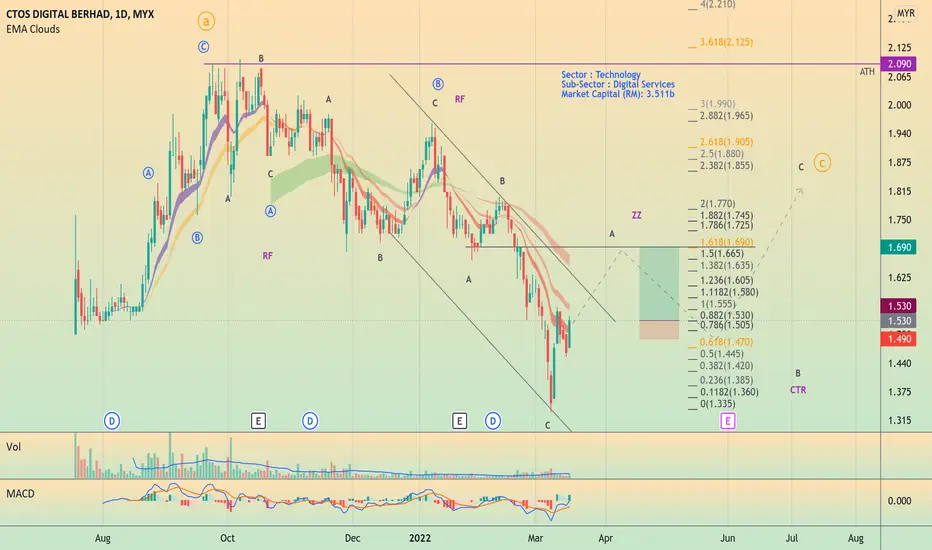
Task: Open the MYR currency selector
Action: (906, 13)
